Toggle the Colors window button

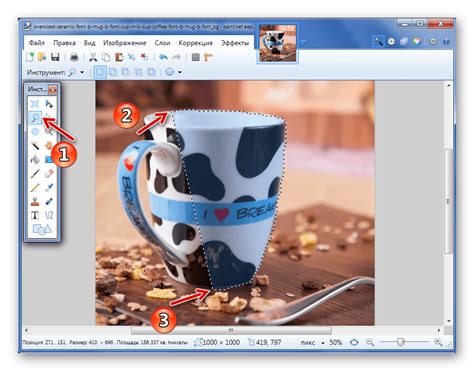(x=417, y=41)
